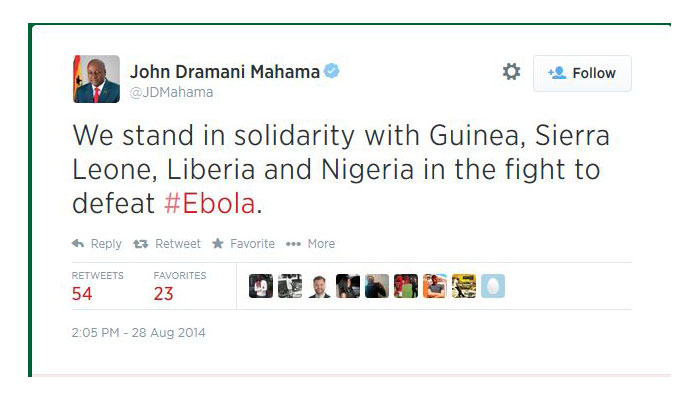Viewport: 700px width, 400px height.
Task: View the 23 favorites list
Action: (164, 293)
